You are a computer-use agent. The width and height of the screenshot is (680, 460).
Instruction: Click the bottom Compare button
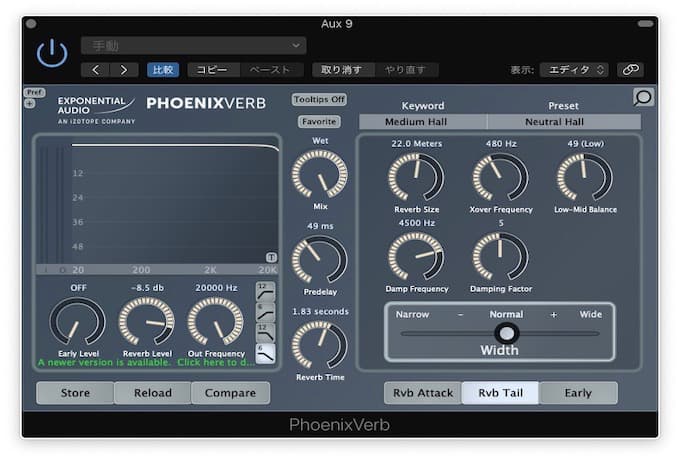[230, 393]
